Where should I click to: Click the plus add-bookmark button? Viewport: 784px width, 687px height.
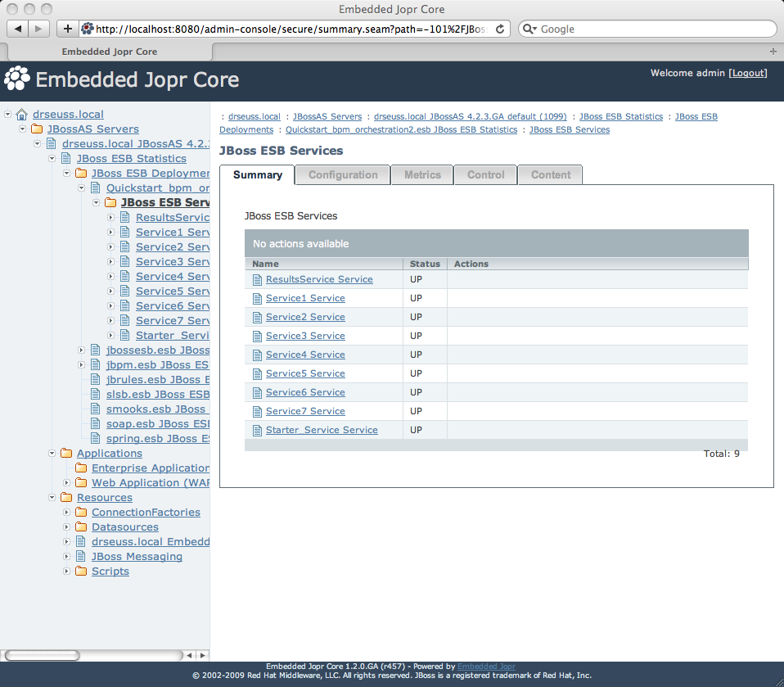coord(67,29)
